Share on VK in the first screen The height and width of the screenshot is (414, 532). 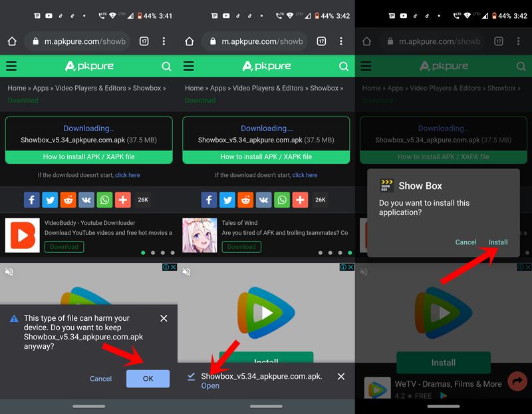[86, 200]
